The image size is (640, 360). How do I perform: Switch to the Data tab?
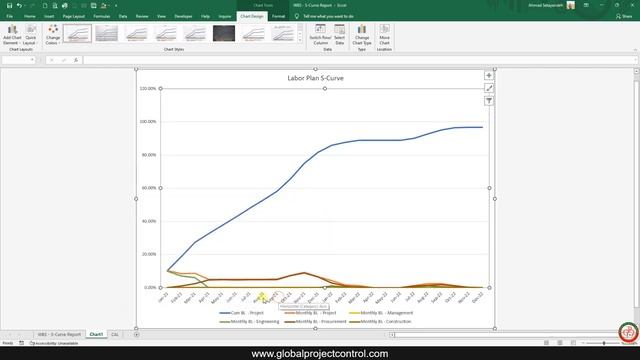tap(123, 16)
